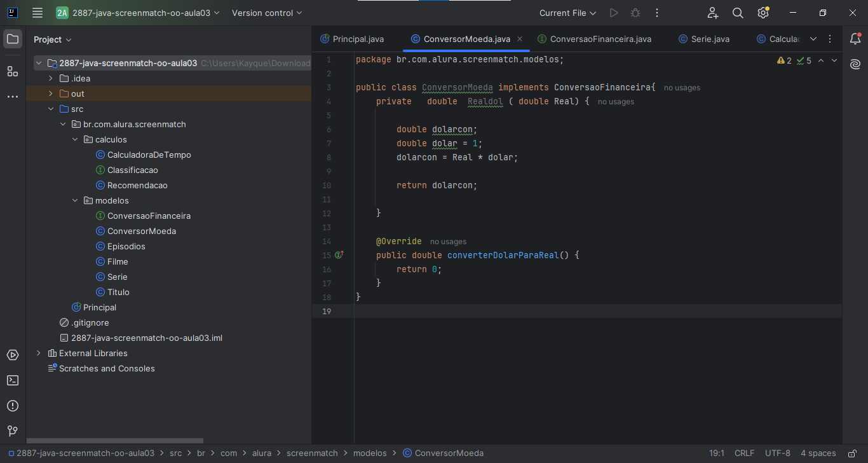
Task: Click modelos in breadcrumb bar
Action: 370,453
